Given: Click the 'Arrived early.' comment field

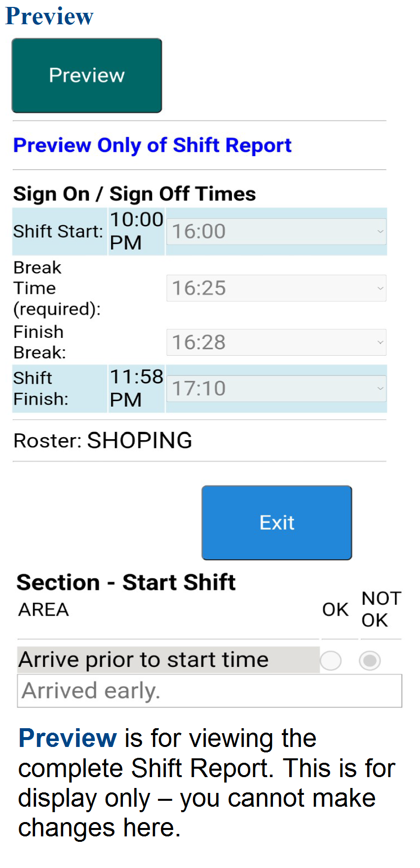Looking at the screenshot, I should (x=209, y=691).
